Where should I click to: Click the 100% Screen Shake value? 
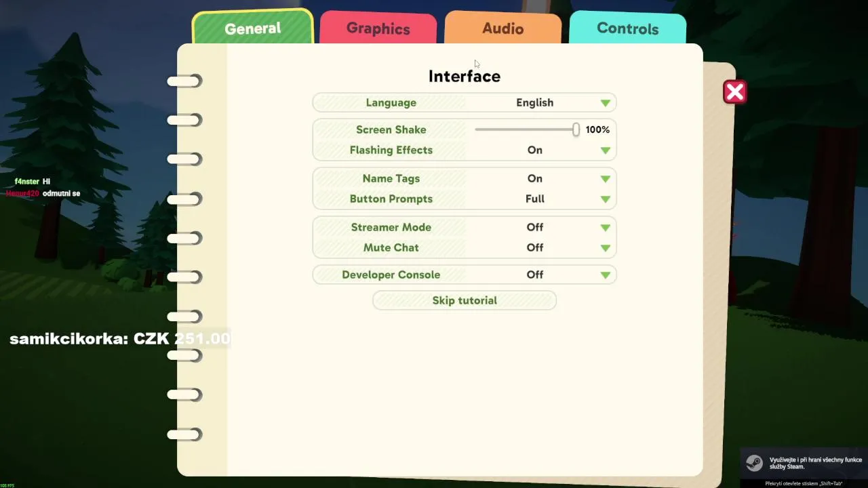coord(597,129)
